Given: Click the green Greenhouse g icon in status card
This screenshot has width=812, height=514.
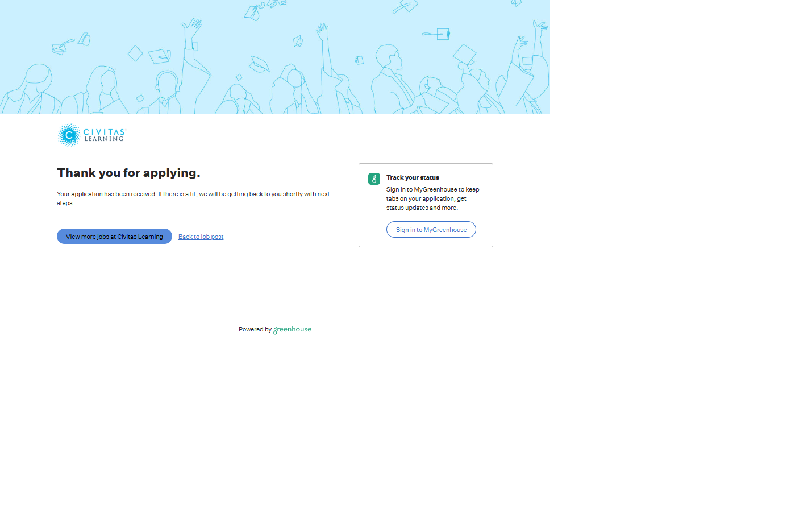Looking at the screenshot, I should 374,179.
